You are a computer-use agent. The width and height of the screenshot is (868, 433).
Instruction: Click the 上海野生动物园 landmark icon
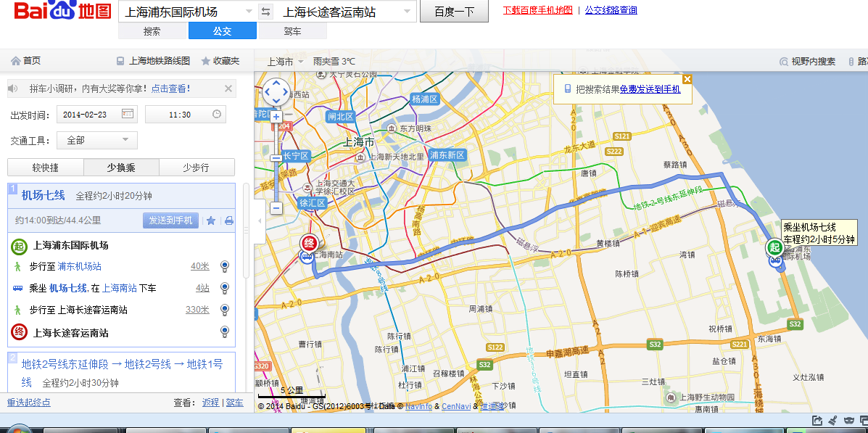671,397
